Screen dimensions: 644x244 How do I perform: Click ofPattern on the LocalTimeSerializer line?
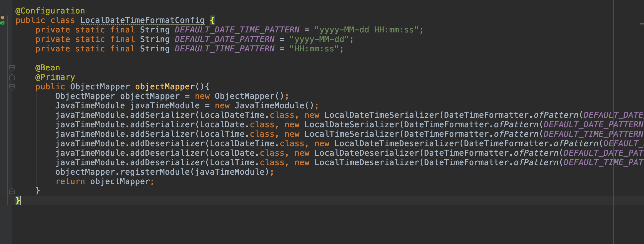coord(516,134)
